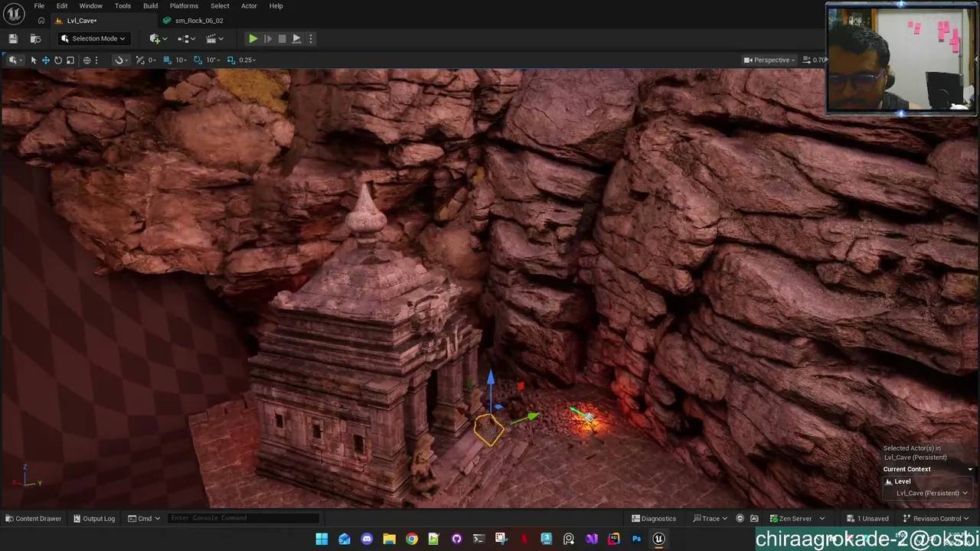Save the current level with the floppy icon
The image size is (980, 551).
click(x=13, y=38)
